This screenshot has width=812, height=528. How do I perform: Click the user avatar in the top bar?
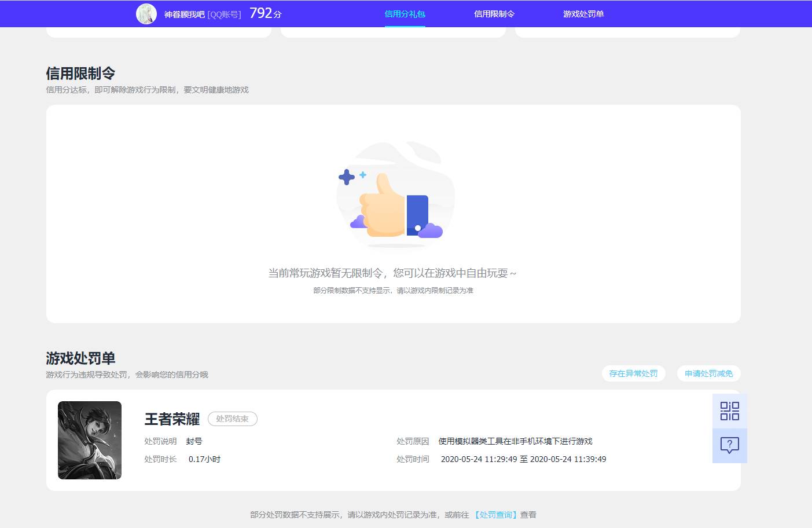pyautogui.click(x=146, y=13)
